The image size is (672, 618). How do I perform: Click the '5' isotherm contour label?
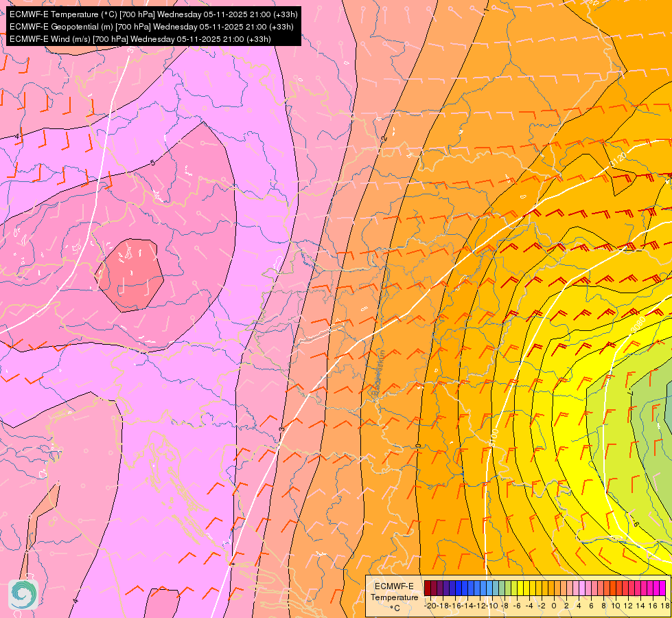point(152,163)
